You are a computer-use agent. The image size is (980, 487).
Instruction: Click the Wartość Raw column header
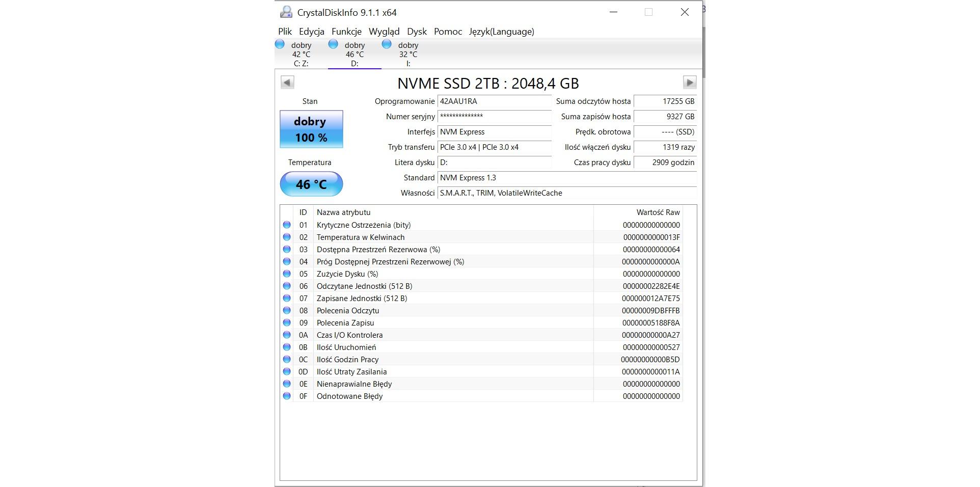click(658, 212)
